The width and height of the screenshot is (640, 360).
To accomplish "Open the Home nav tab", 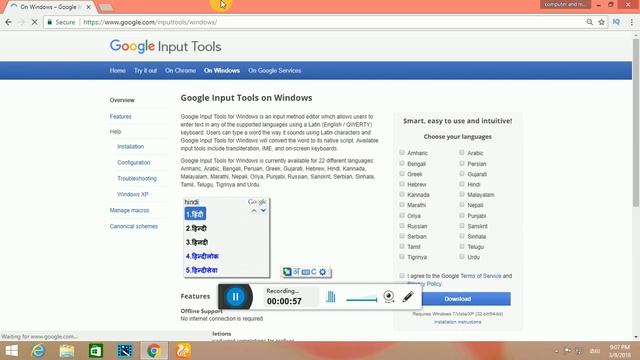I will [118, 71].
